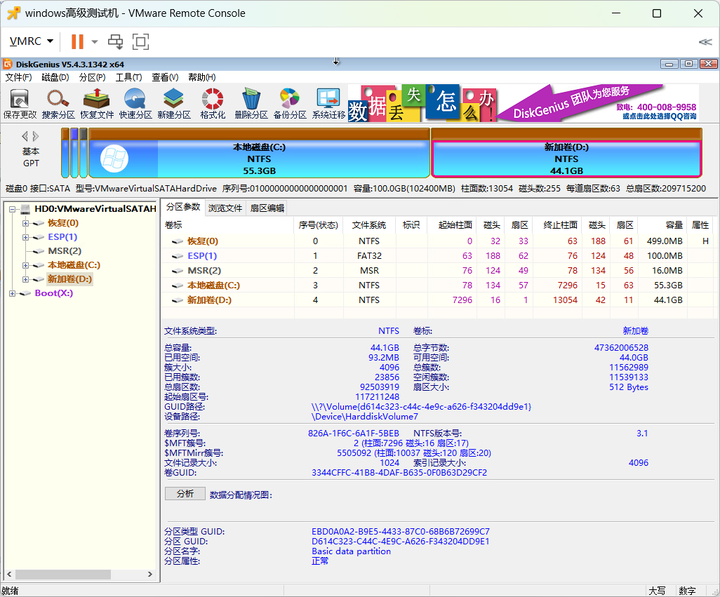The width and height of the screenshot is (720, 597).
Task: Enter full screen mode in VMRC
Action: click(141, 41)
